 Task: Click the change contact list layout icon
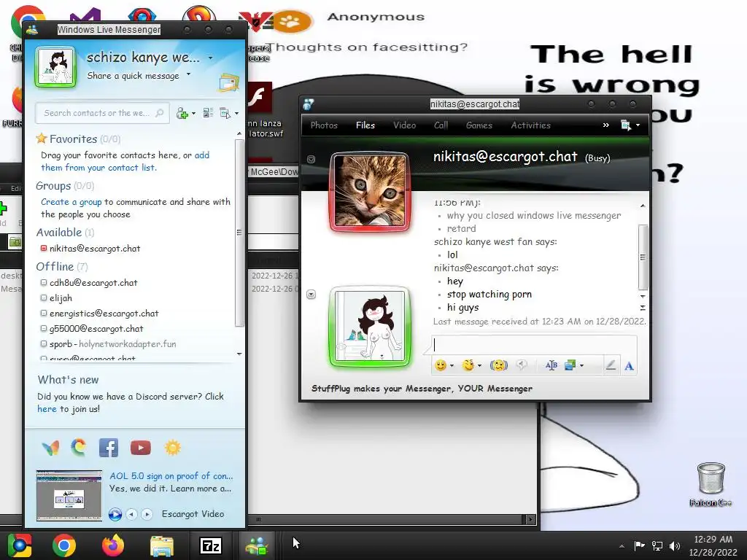point(208,113)
